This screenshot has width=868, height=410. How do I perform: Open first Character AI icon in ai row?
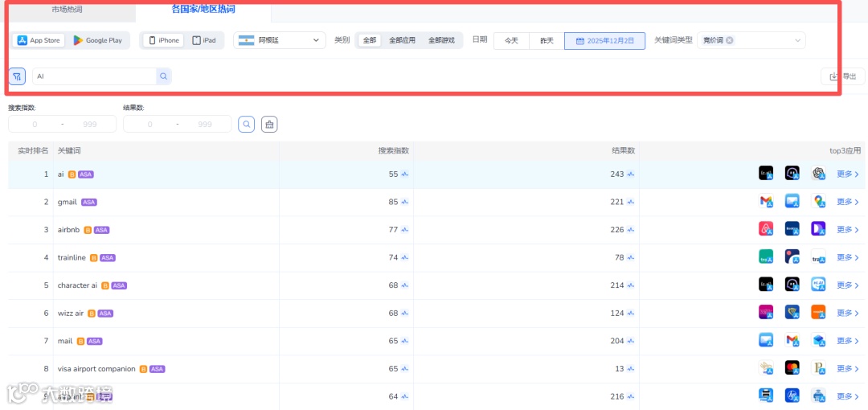tap(766, 174)
